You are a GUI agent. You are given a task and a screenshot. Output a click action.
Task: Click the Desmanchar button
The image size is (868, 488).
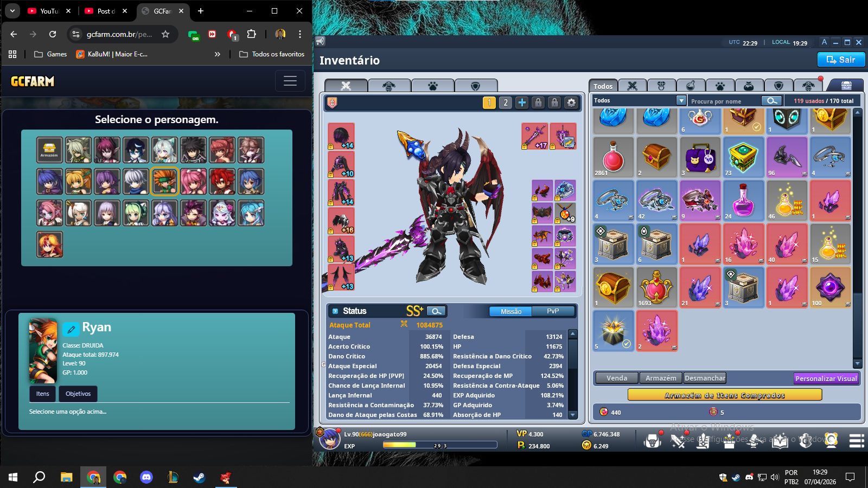[x=705, y=378]
